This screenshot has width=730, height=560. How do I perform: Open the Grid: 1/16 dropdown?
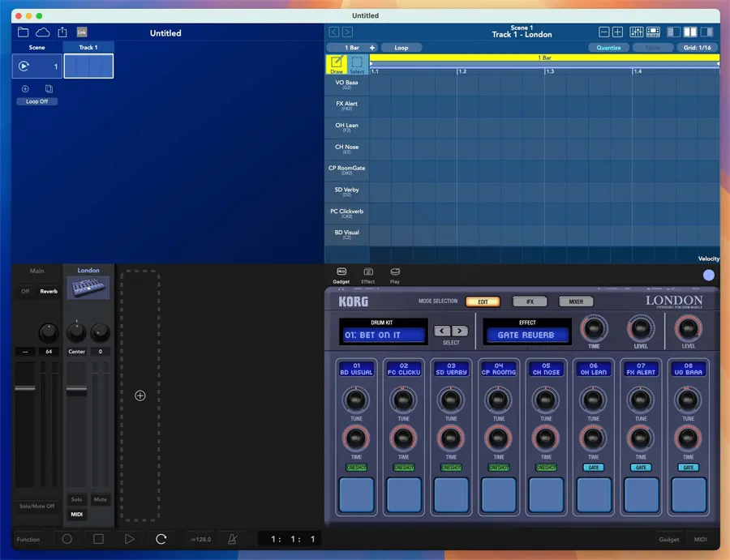pyautogui.click(x=696, y=48)
